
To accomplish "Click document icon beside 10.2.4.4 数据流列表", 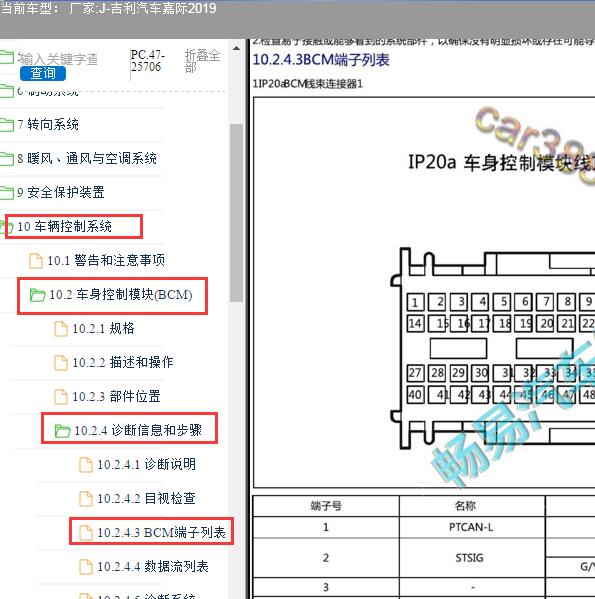I will click(x=86, y=567).
